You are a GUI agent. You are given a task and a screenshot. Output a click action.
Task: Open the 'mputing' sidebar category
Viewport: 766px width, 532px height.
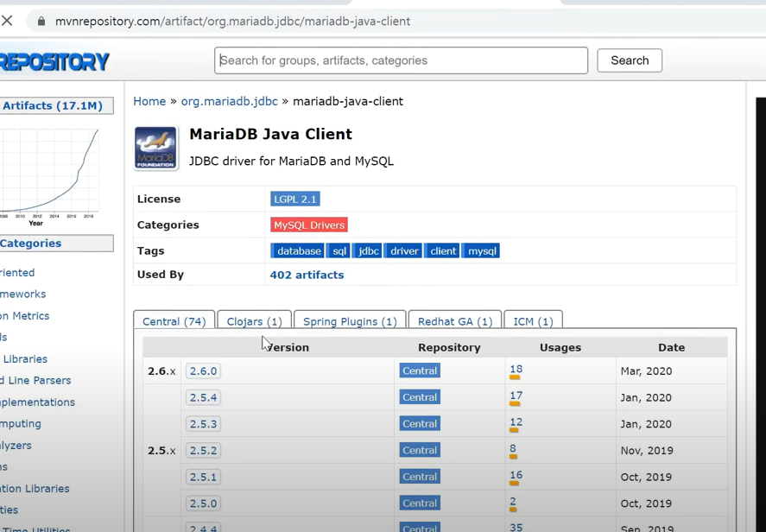[21, 423]
